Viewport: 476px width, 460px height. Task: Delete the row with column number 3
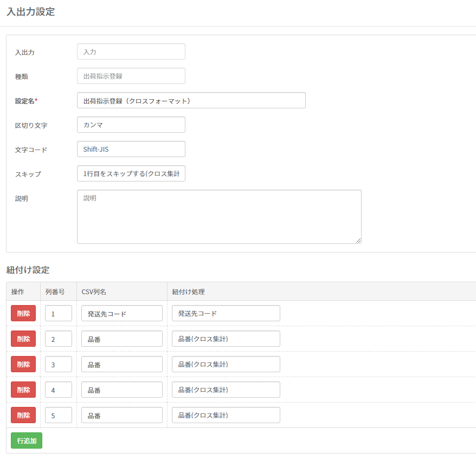pyautogui.click(x=23, y=364)
